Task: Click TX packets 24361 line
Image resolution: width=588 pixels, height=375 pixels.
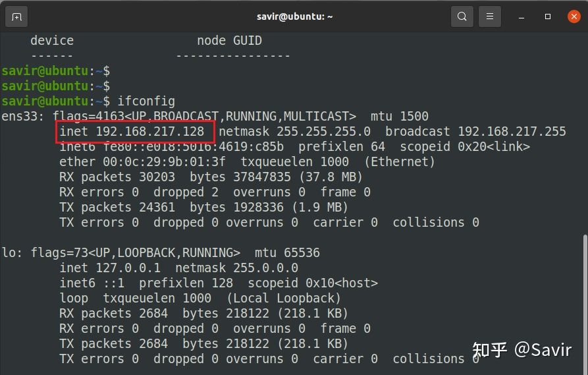Action: pos(117,207)
